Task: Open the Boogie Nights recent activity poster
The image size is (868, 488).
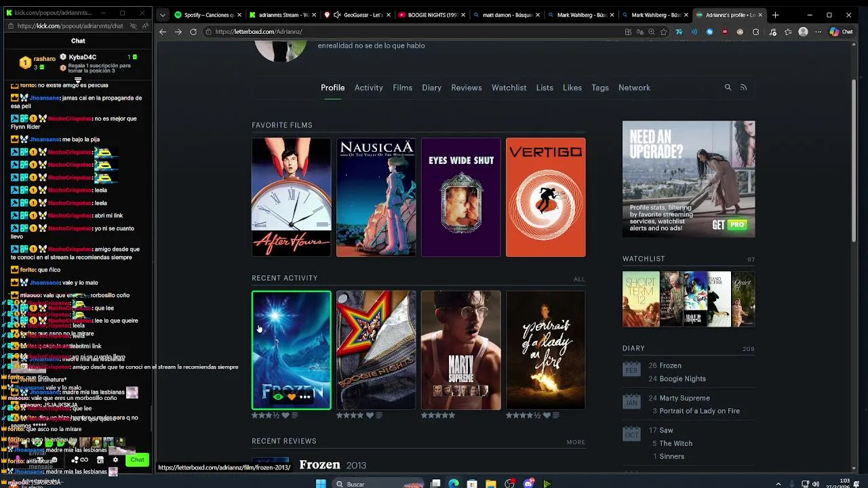Action: point(376,350)
